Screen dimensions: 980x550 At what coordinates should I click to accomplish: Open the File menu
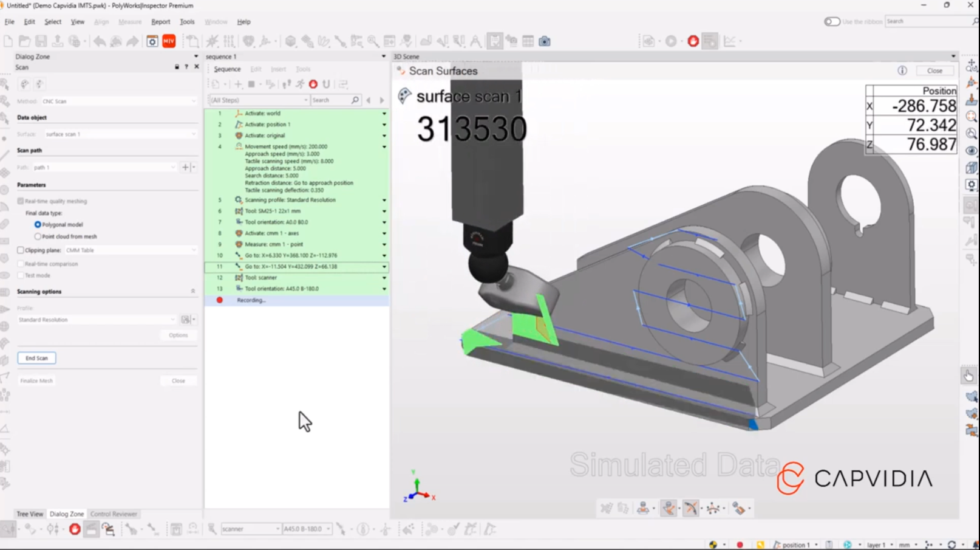tap(10, 22)
